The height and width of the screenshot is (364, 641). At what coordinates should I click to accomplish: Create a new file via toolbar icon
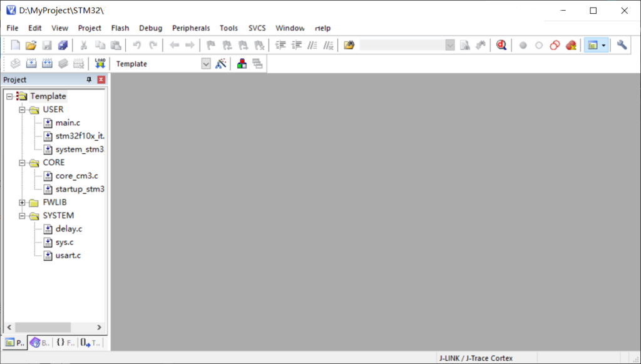point(15,45)
